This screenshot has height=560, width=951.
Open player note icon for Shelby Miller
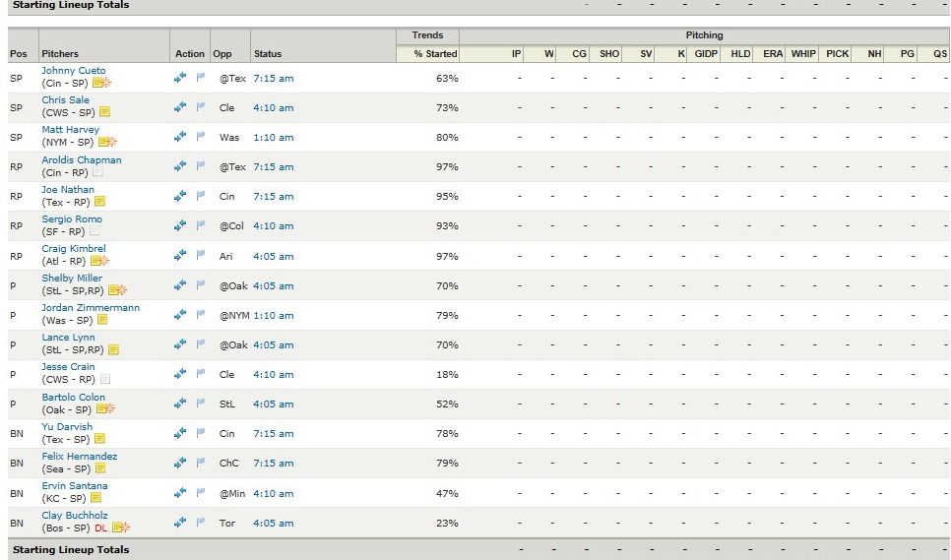click(x=118, y=290)
